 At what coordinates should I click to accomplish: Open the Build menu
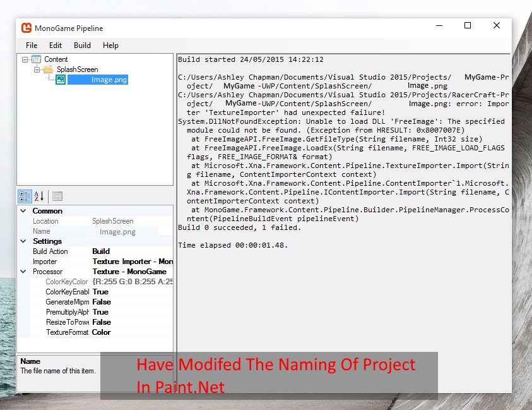point(82,45)
